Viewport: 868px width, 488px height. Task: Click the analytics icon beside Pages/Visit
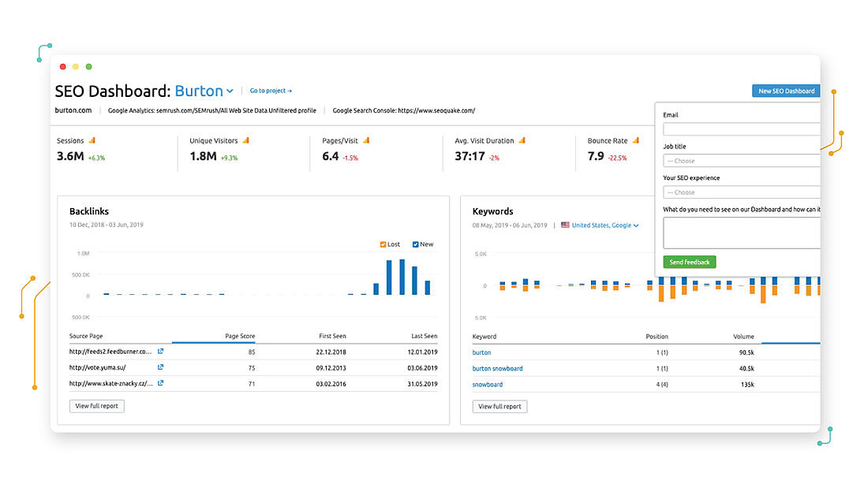[x=366, y=140]
